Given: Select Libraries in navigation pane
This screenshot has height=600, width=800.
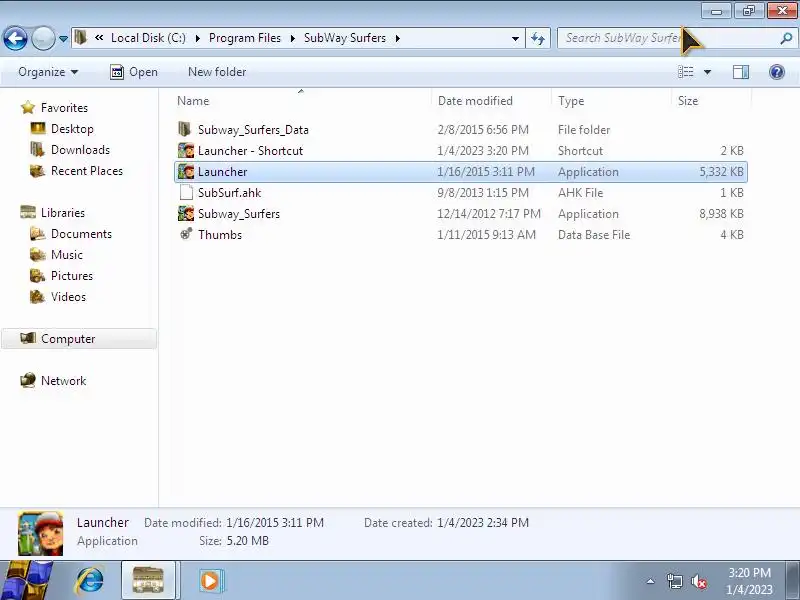Looking at the screenshot, I should [63, 212].
